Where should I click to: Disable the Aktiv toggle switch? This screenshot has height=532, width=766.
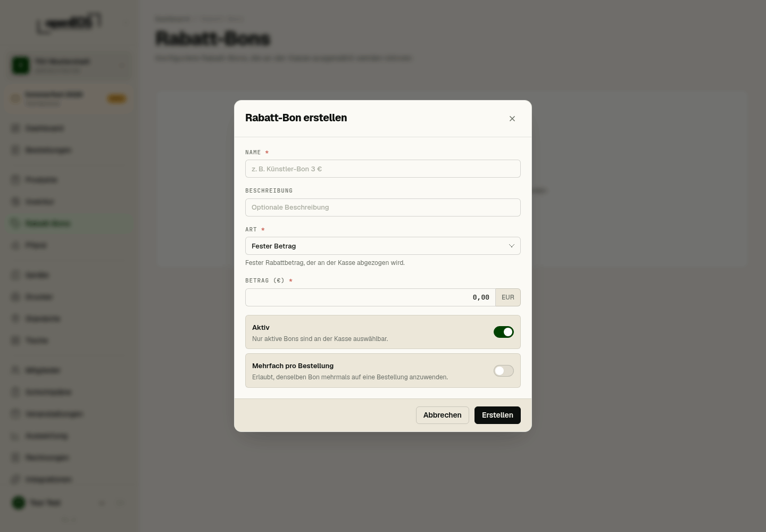(503, 332)
